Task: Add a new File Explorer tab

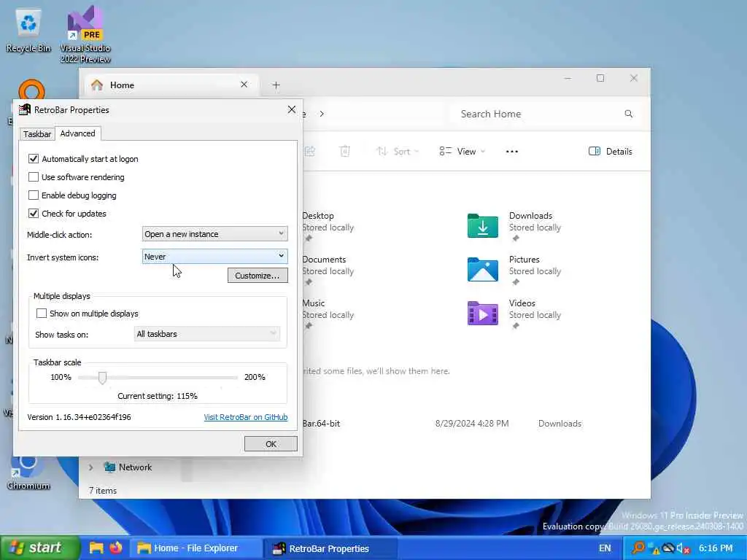Action: point(276,85)
